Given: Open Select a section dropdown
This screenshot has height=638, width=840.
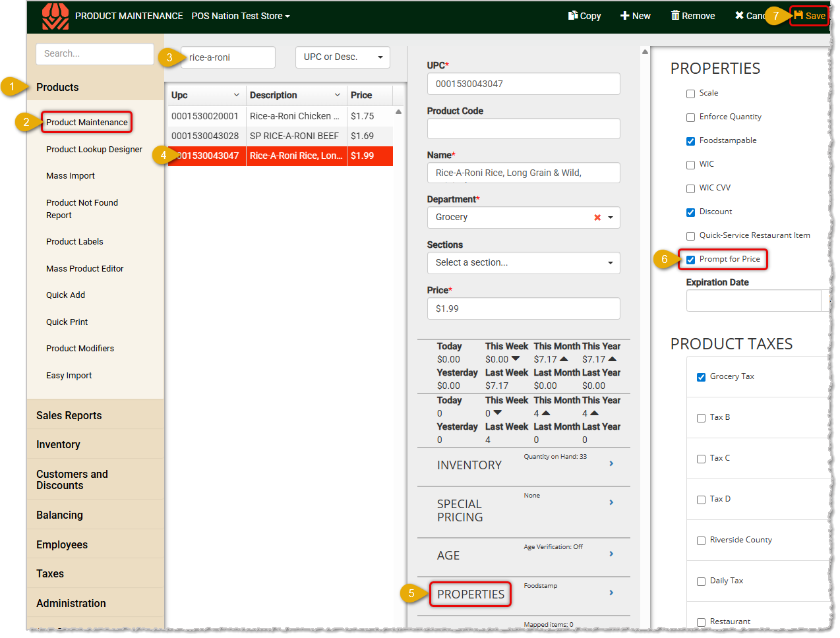Looking at the screenshot, I should click(x=524, y=263).
